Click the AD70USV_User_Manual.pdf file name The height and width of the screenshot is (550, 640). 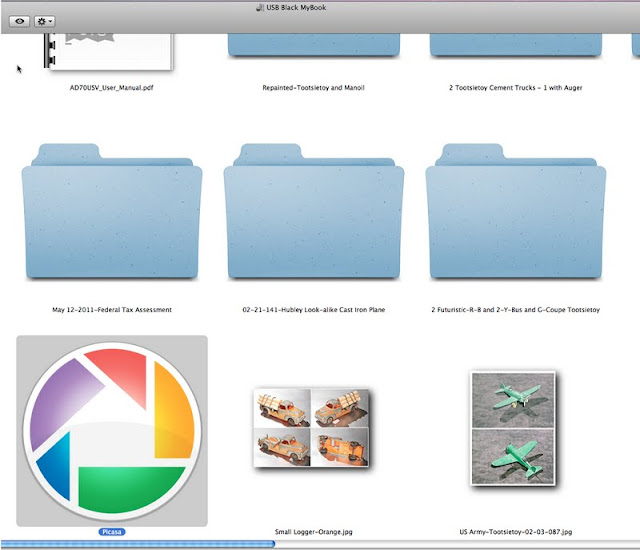[111, 88]
